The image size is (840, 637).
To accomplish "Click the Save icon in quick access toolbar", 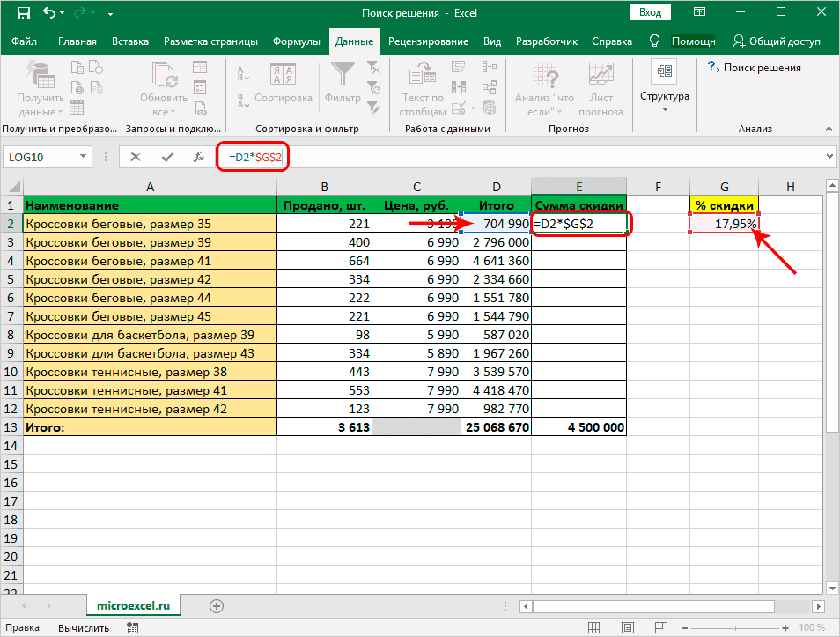I will (x=24, y=14).
